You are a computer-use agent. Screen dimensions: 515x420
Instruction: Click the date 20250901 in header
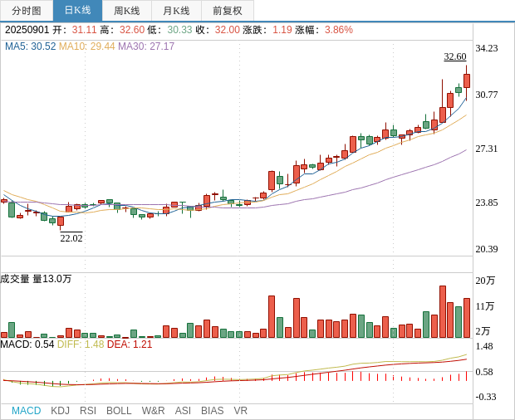pos(27,30)
